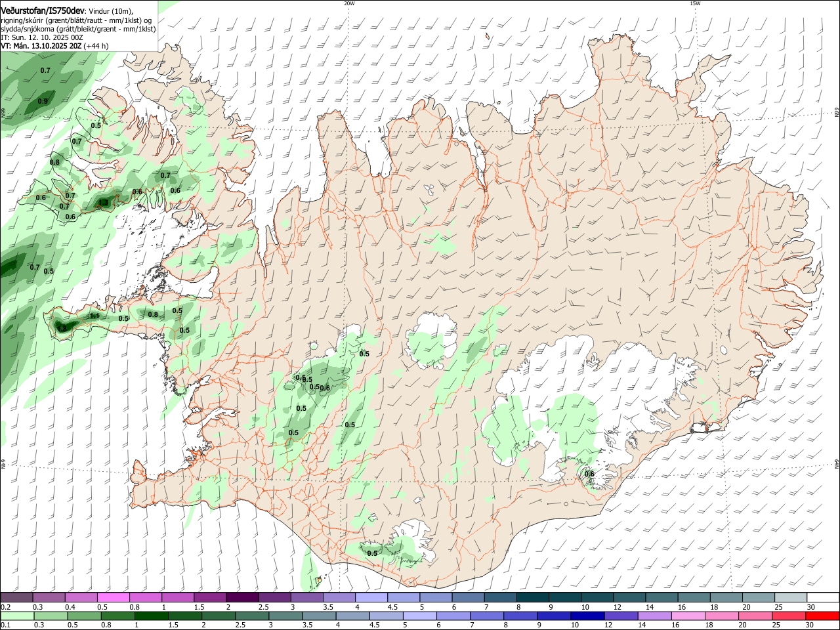Pick pink rain swatch between 18 and 20
This screenshot has width=840, height=630.
pos(723,616)
